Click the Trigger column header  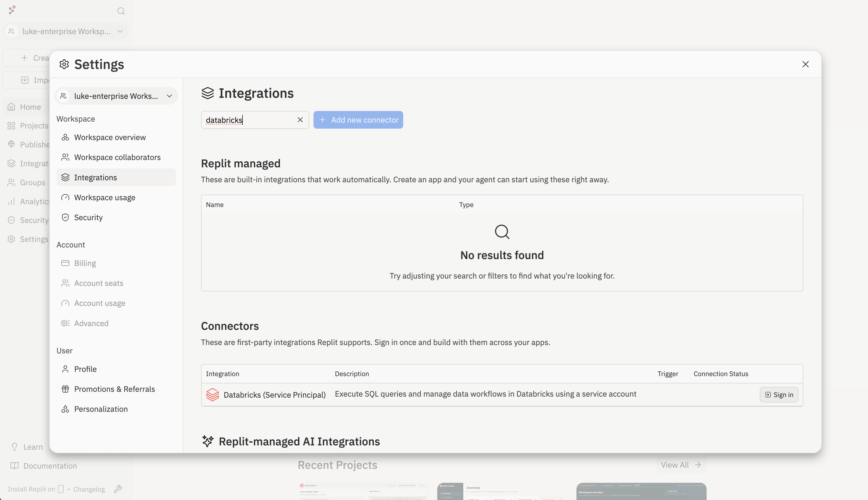coord(668,374)
